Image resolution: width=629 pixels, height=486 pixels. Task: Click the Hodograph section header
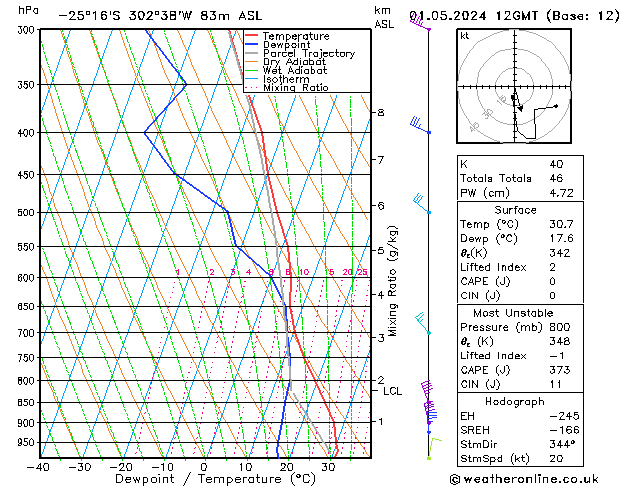[515, 401]
